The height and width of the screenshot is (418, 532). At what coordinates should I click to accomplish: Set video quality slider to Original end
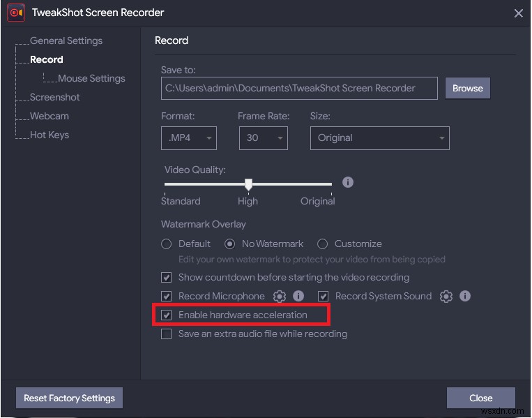(331, 184)
